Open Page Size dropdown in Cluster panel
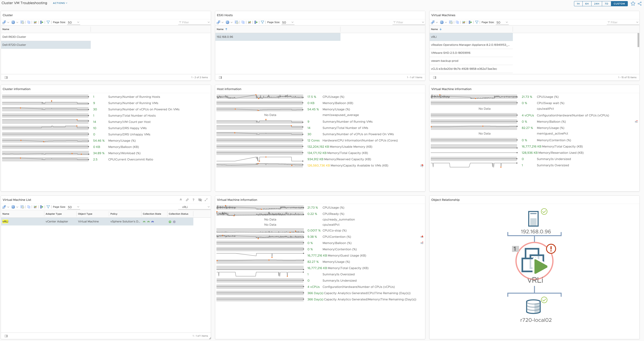 click(x=73, y=22)
